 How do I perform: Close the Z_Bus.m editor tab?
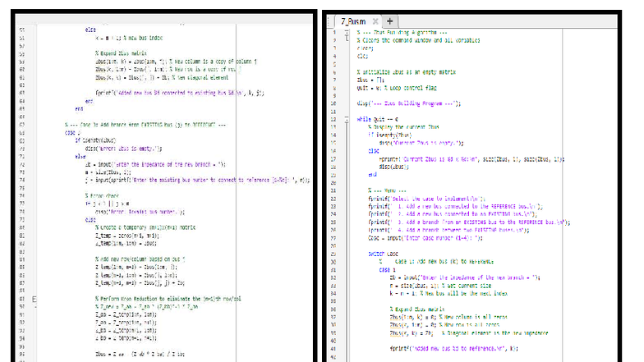click(375, 21)
